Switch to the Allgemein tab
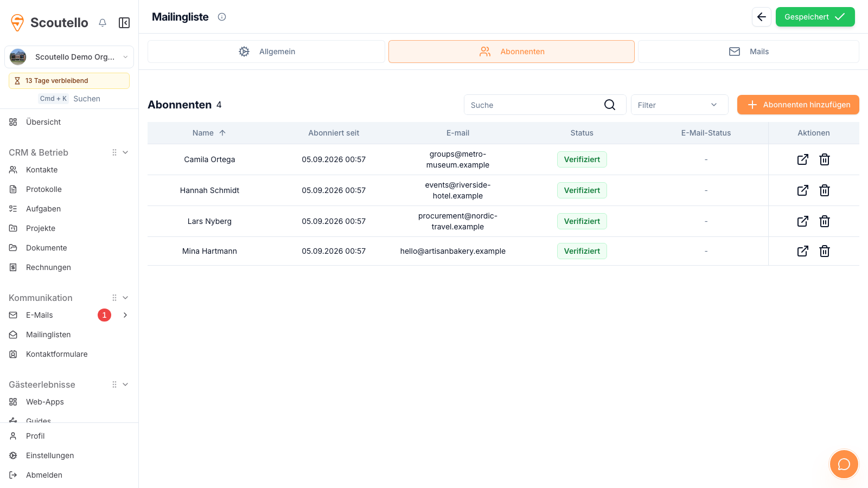Image resolution: width=868 pixels, height=488 pixels. coord(266,52)
